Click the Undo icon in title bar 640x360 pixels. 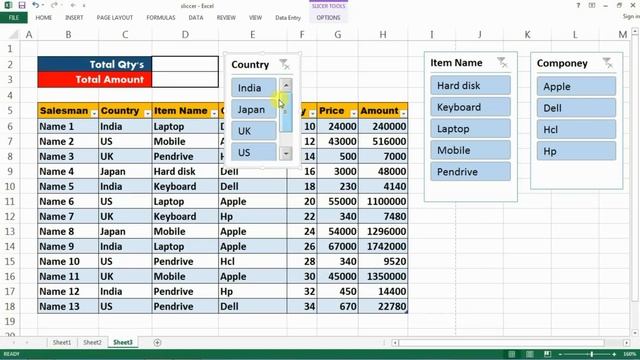click(36, 5)
